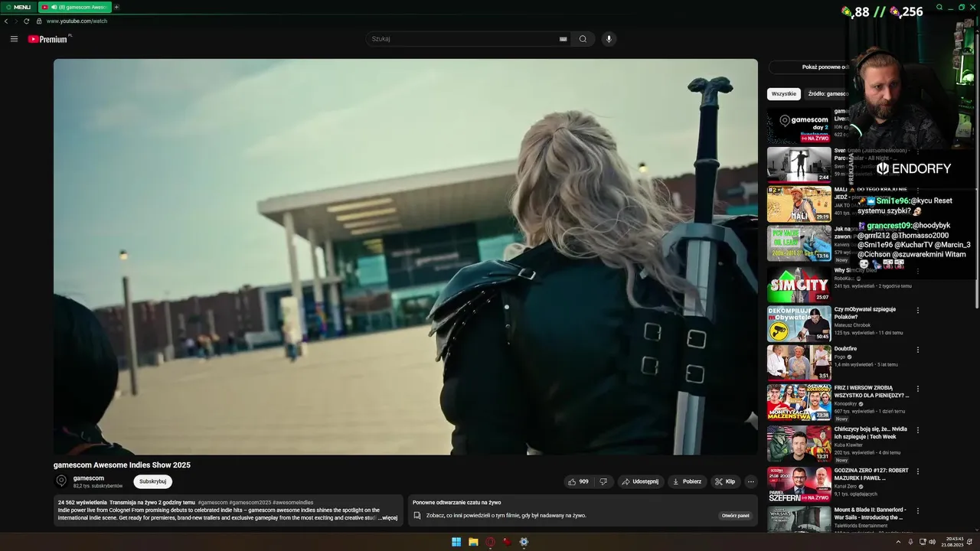Download the video with Pobierz

(687, 481)
